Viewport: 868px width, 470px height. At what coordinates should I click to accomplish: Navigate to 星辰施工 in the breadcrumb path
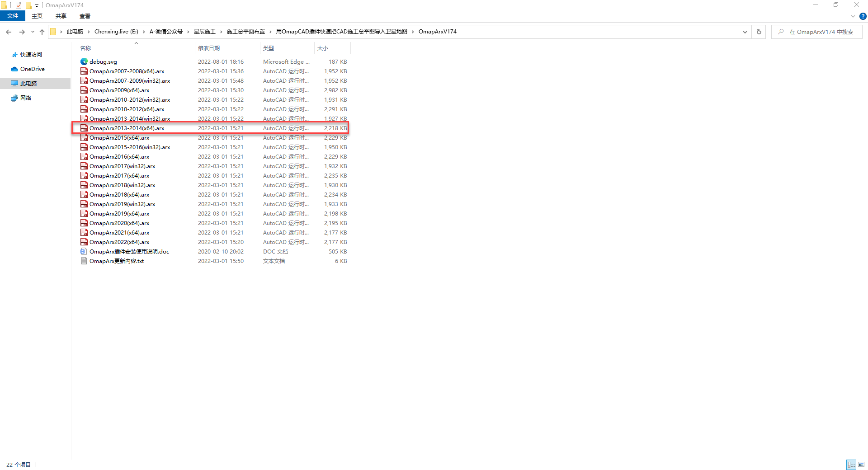[204, 32]
